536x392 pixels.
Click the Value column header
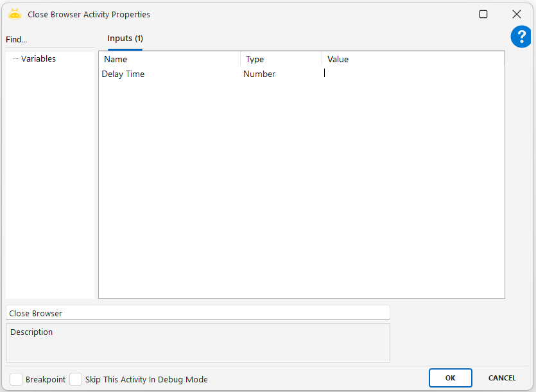[x=411, y=59]
